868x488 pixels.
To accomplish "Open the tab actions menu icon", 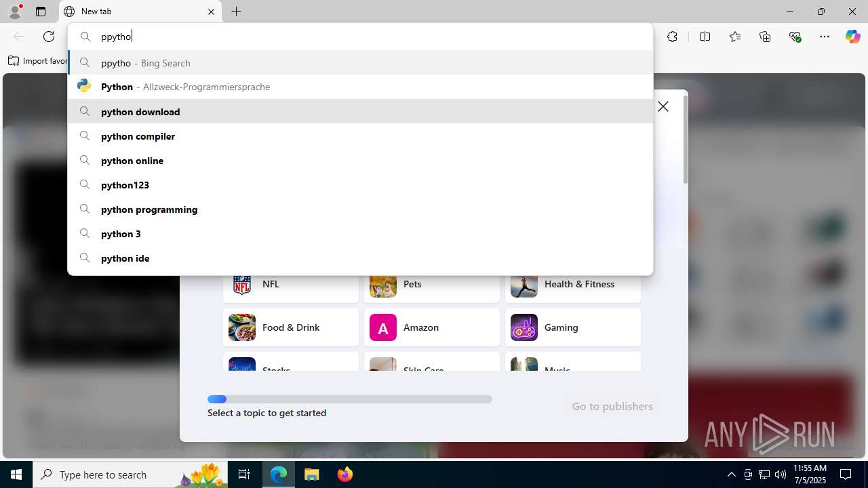I will click(41, 12).
